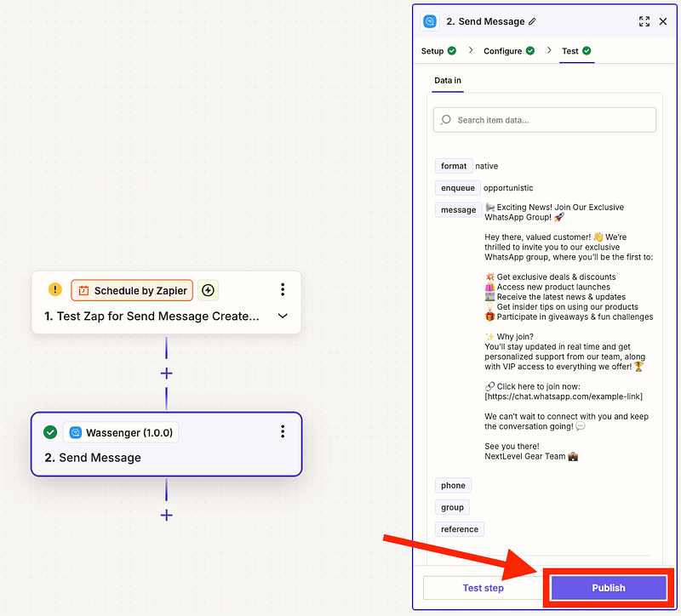Add a step between steps 1 and 2
This screenshot has width=681, height=616.
(166, 374)
